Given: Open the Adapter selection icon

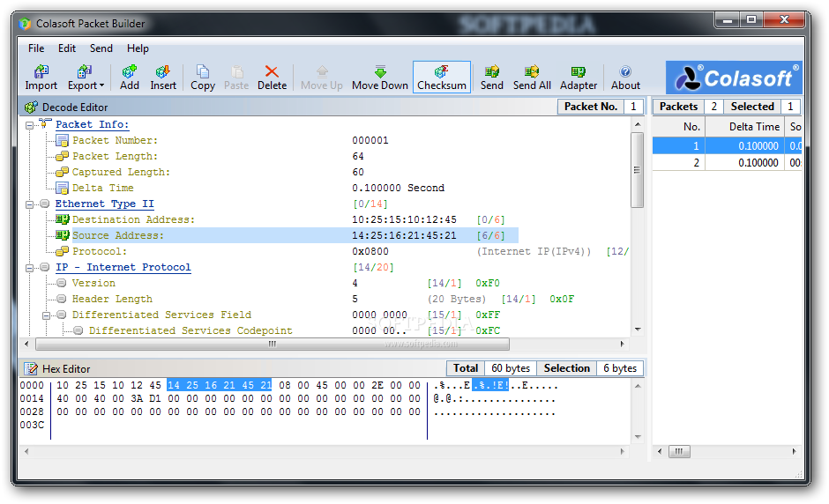Looking at the screenshot, I should 578,71.
